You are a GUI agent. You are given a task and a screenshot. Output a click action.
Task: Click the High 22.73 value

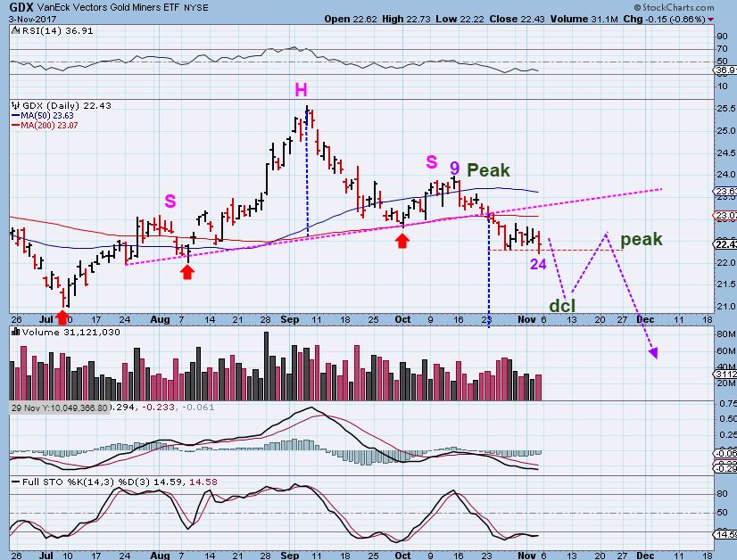(406, 20)
